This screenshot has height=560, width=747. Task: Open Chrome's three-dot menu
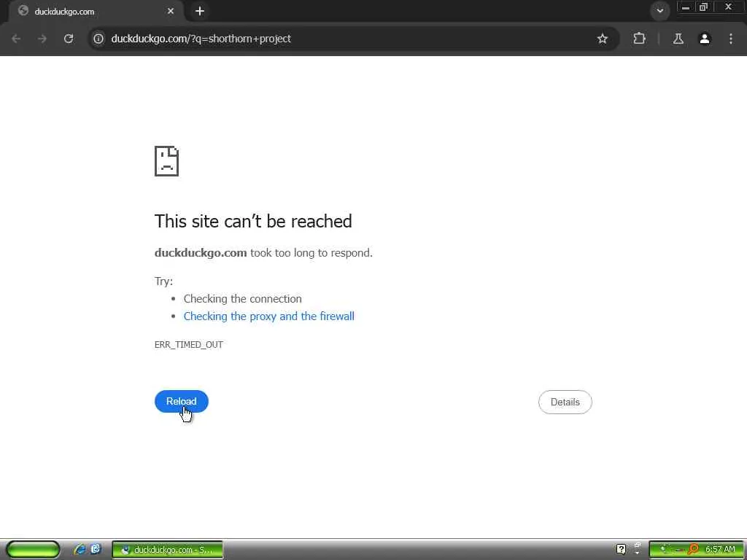[x=731, y=39]
